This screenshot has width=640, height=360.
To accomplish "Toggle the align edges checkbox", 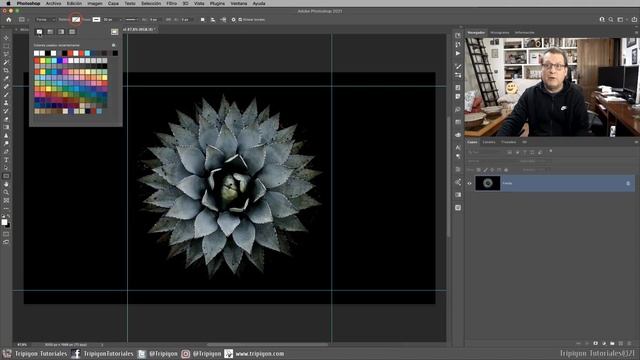I will [240, 20].
